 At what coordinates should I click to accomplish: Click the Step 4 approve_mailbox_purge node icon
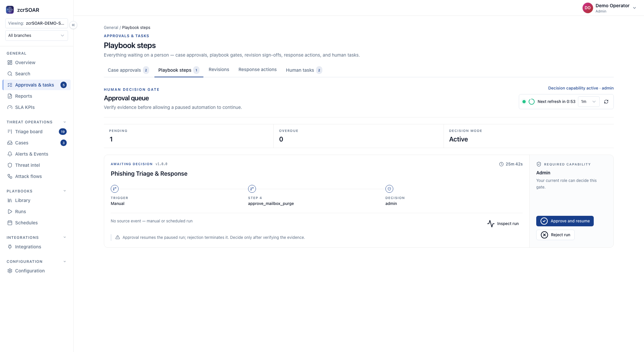252,189
